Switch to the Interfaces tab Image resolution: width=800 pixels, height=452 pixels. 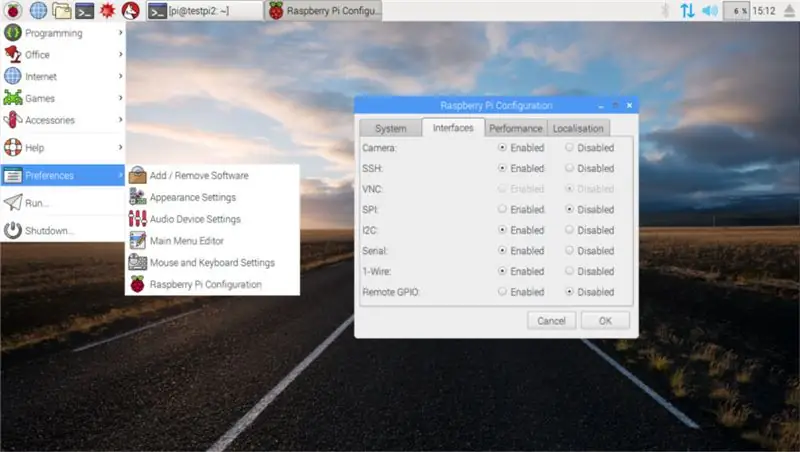(453, 128)
